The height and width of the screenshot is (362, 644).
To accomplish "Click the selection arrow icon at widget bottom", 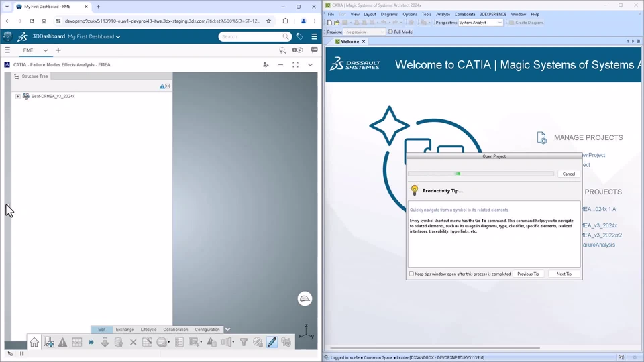I will 10,353.
